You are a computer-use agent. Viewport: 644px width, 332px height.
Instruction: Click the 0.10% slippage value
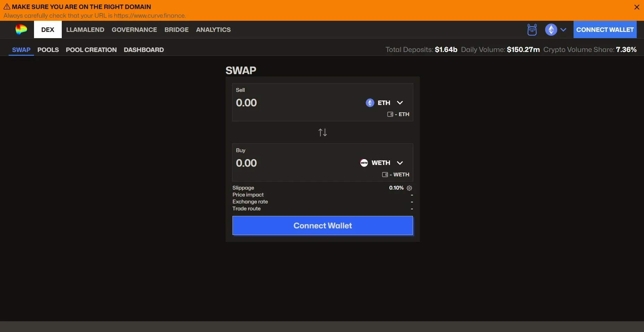(x=396, y=188)
